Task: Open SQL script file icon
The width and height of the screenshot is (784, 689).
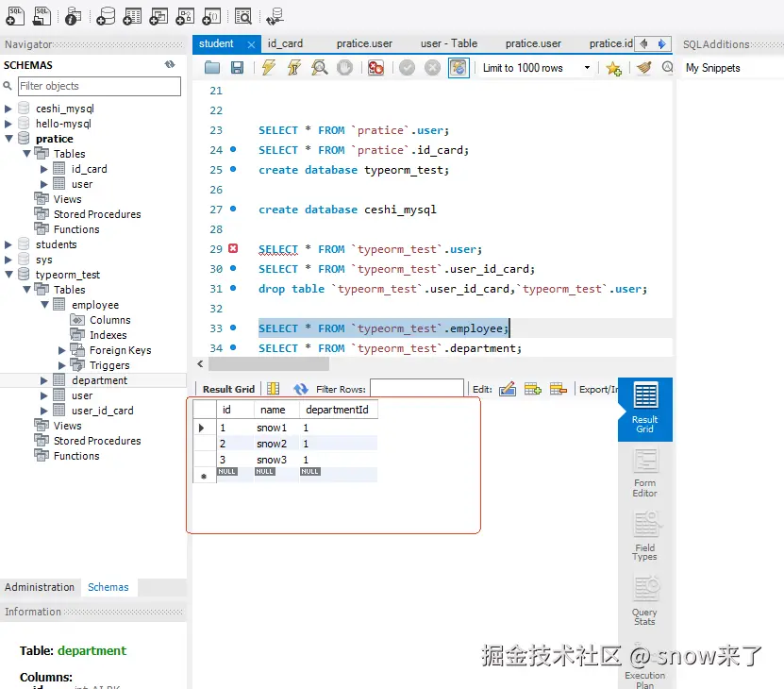Action: (x=42, y=16)
